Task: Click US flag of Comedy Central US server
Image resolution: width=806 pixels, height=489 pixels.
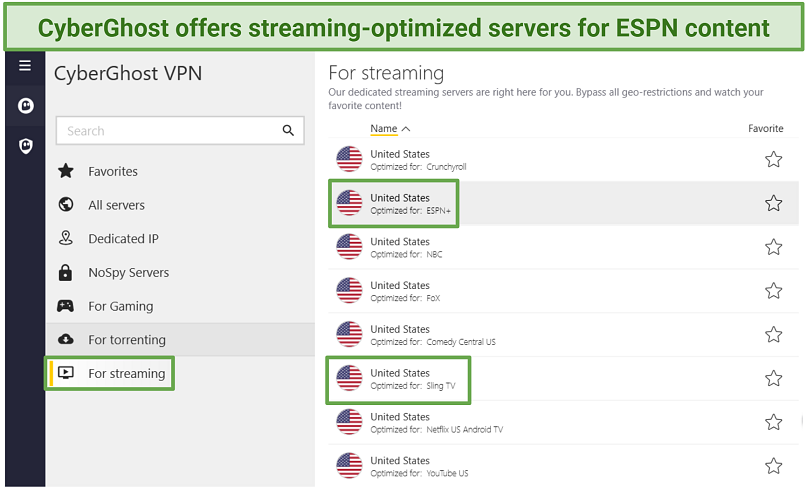Action: 349,334
